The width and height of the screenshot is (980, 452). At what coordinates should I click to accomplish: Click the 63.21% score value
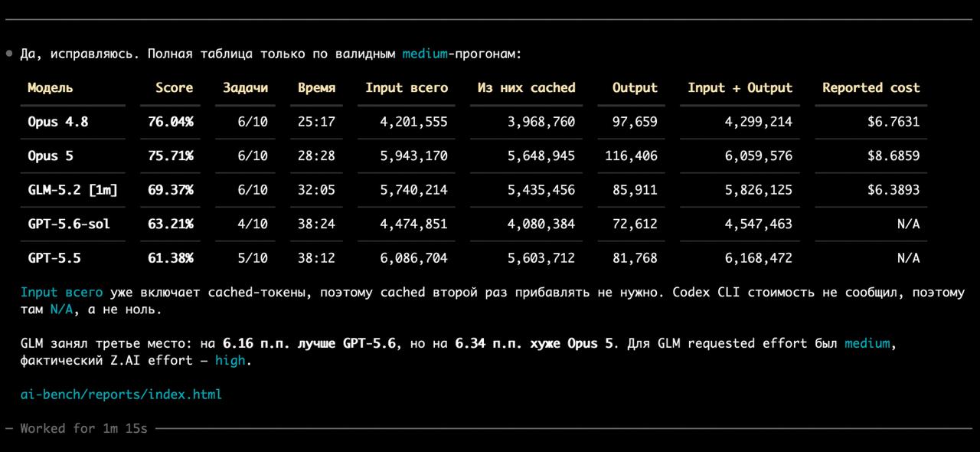[171, 224]
